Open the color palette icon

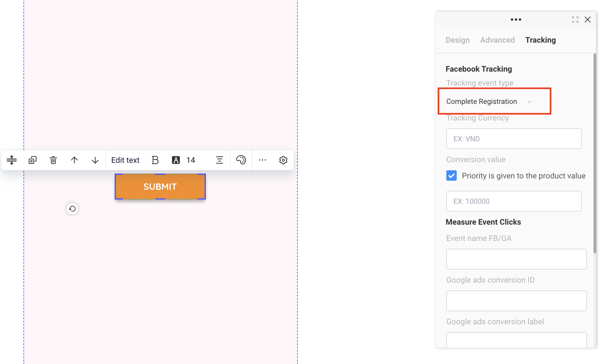click(x=241, y=160)
